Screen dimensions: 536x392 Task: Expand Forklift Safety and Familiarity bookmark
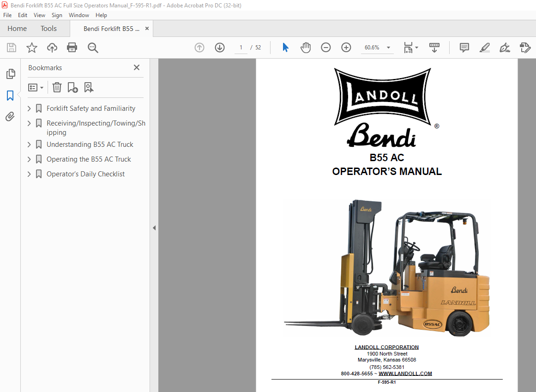coord(29,109)
